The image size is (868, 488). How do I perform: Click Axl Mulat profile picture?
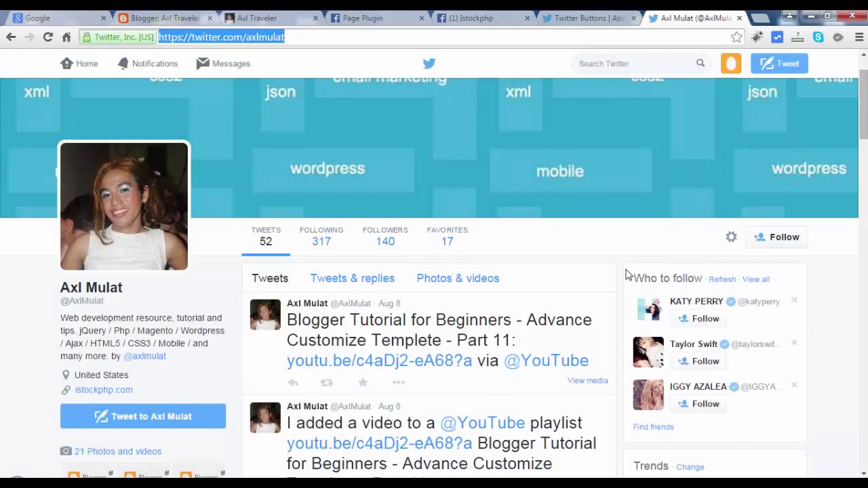coord(124,206)
